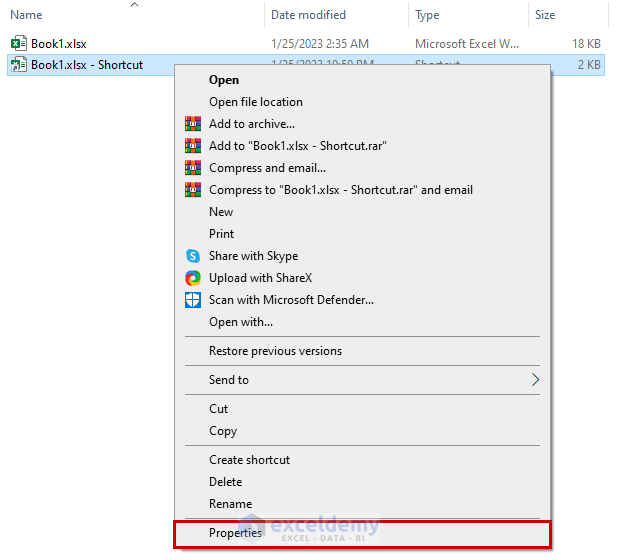Screen dimensions: 619x560
Task: Choose Open file location
Action: [256, 102]
